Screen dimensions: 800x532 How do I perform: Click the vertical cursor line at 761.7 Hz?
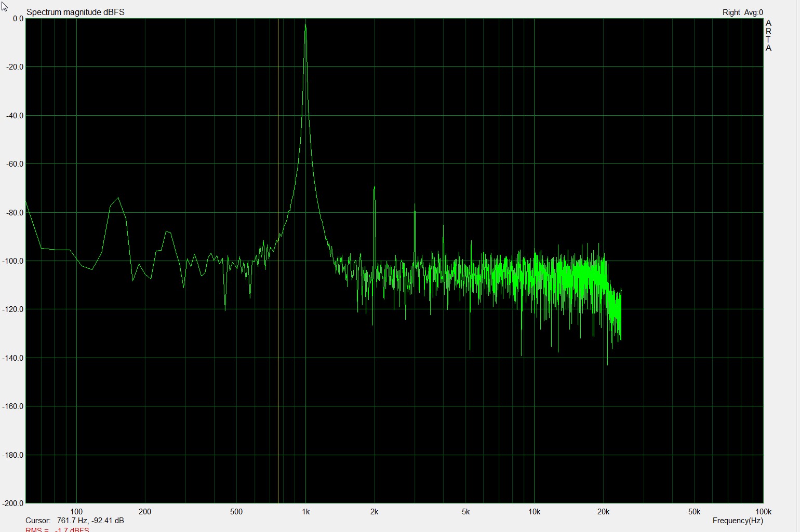coord(278,261)
